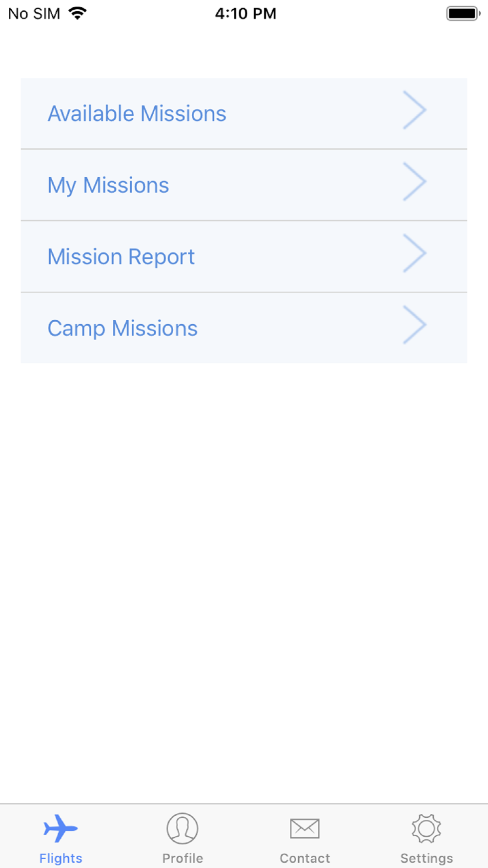Switch to the Settings tab label
This screenshot has height=868, width=488.
[x=427, y=858]
